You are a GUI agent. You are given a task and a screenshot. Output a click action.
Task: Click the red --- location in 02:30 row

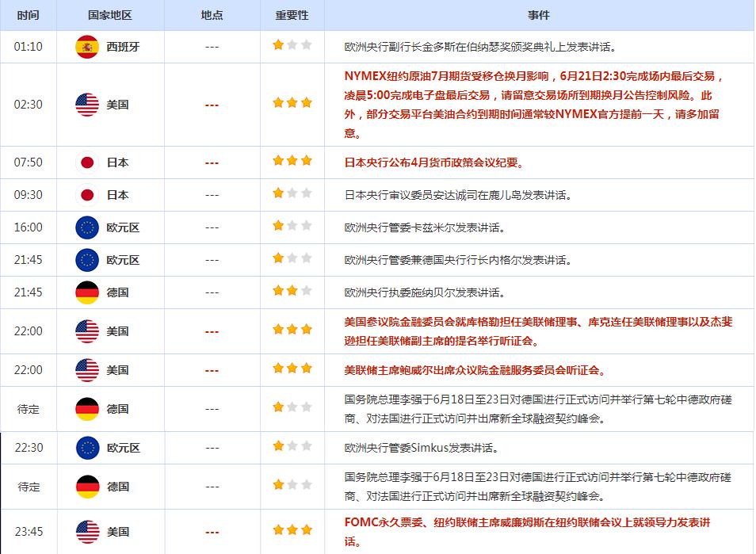click(212, 105)
